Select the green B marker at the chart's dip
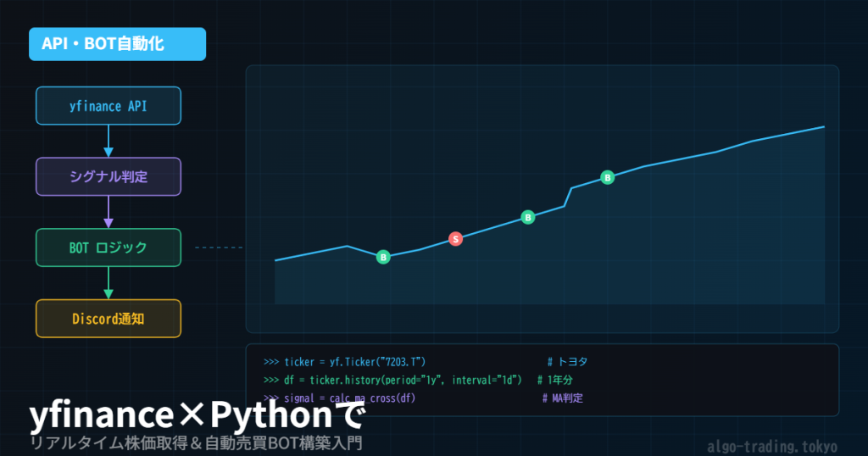This screenshot has width=868, height=456. click(383, 257)
